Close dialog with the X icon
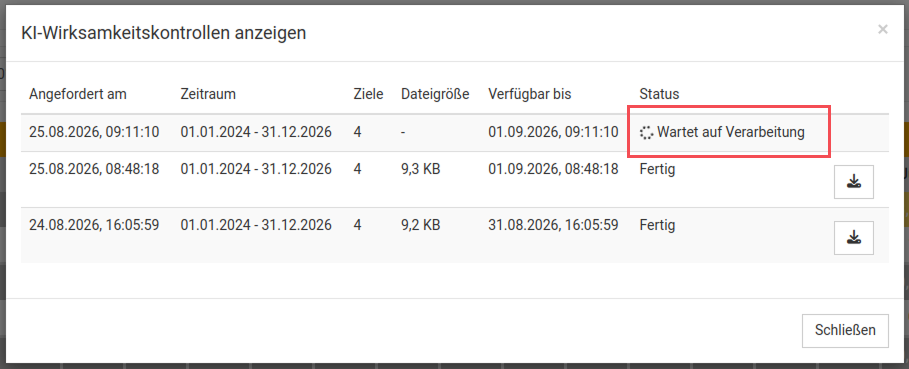The height and width of the screenshot is (369, 909). 882,30
